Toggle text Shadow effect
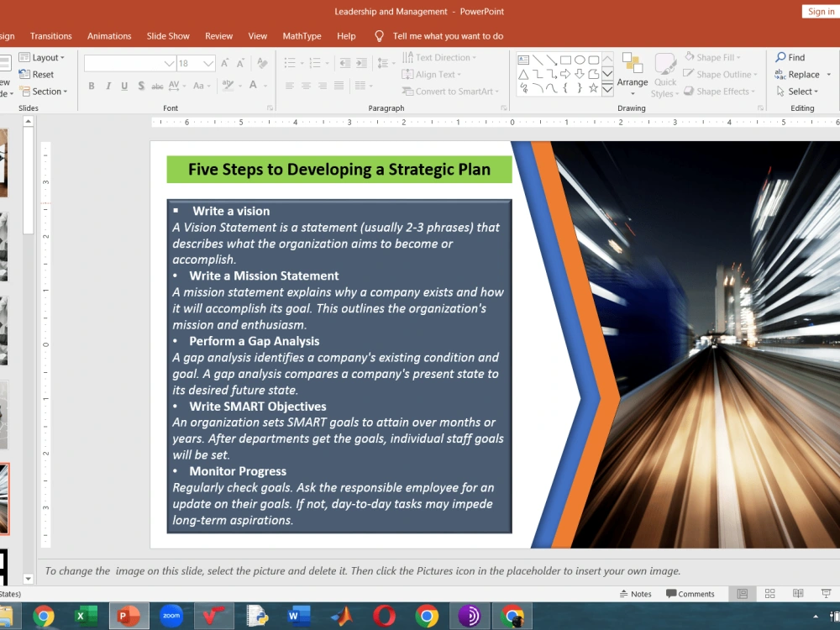This screenshot has height=630, width=840. pos(141,86)
